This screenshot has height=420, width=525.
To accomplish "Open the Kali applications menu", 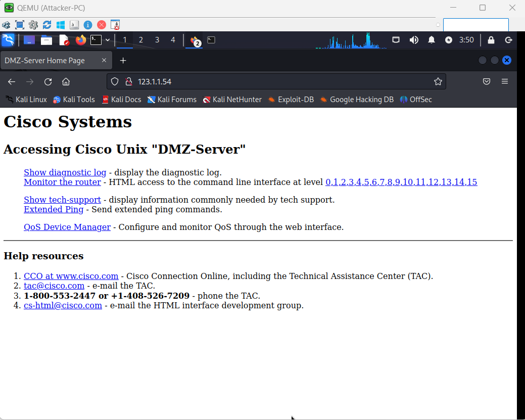I will pyautogui.click(x=8, y=40).
